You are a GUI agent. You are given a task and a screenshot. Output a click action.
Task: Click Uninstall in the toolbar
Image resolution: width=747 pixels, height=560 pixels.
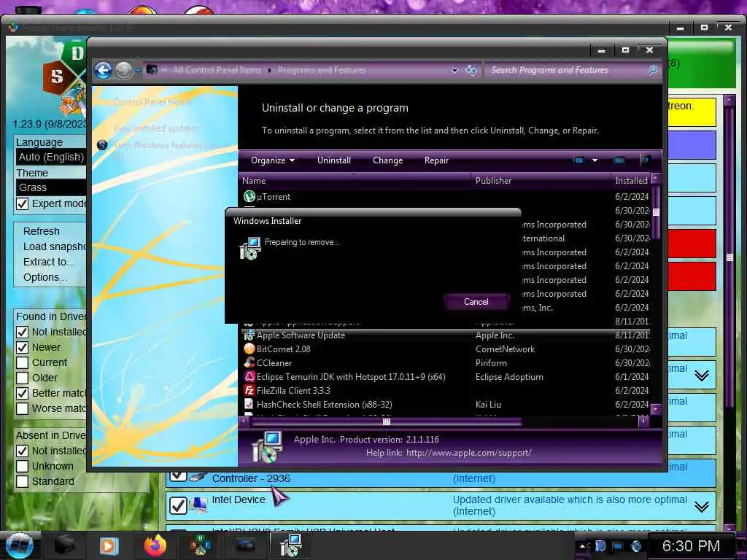point(334,160)
